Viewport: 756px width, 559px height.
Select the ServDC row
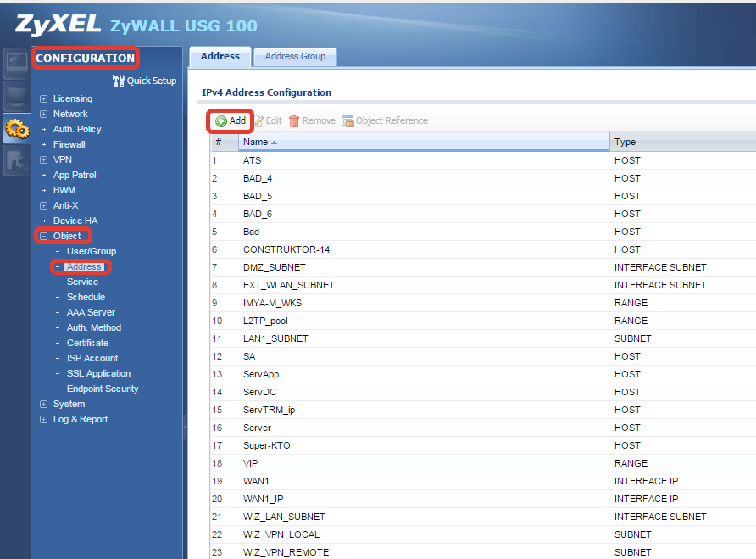483,392
